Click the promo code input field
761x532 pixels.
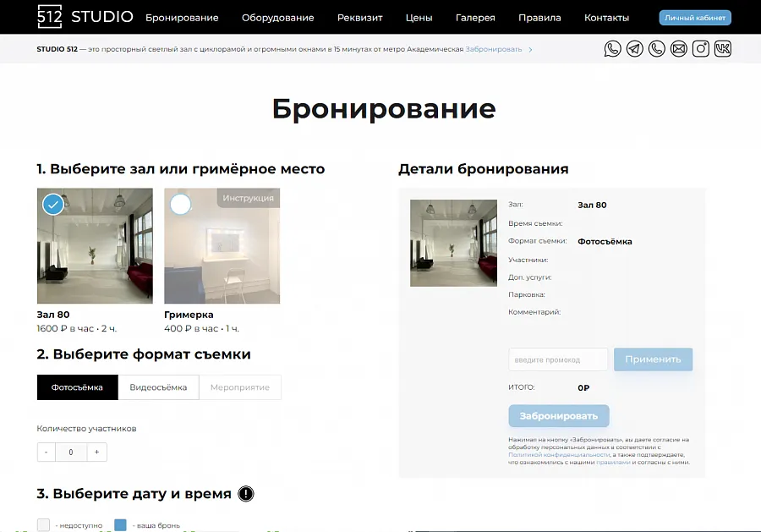[x=558, y=359]
